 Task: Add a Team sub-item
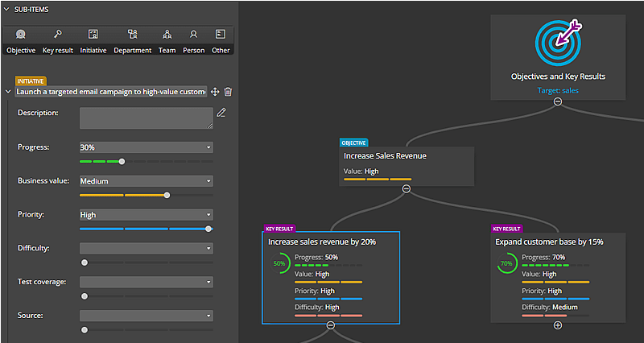(167, 41)
